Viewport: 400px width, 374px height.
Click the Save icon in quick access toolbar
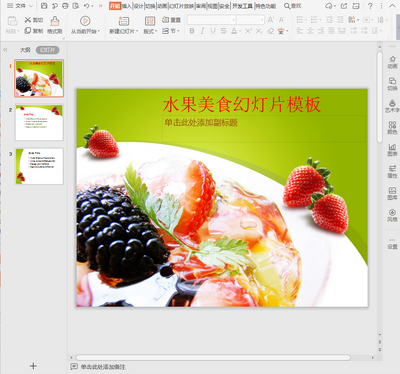point(44,6)
